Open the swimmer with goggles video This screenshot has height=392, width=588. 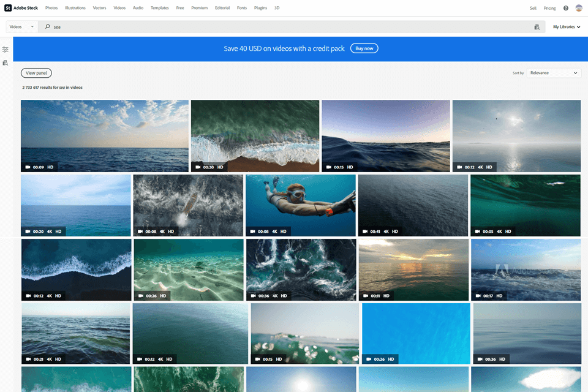(300, 205)
